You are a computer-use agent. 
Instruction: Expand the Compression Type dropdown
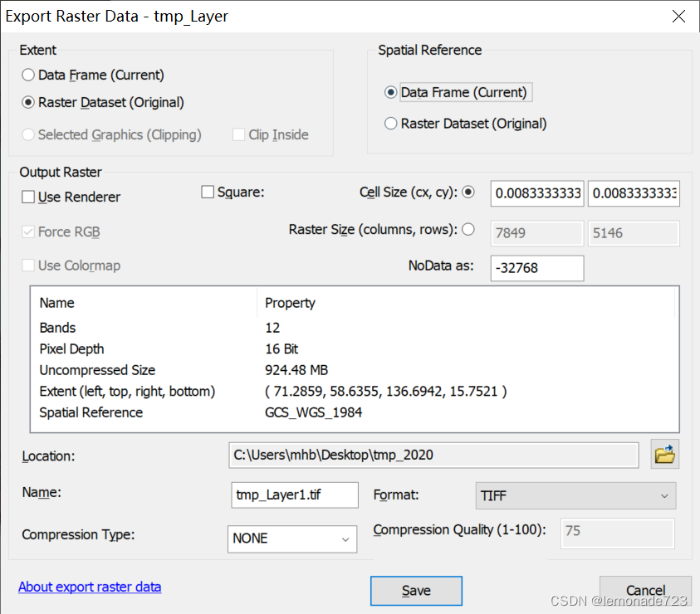pos(291,539)
